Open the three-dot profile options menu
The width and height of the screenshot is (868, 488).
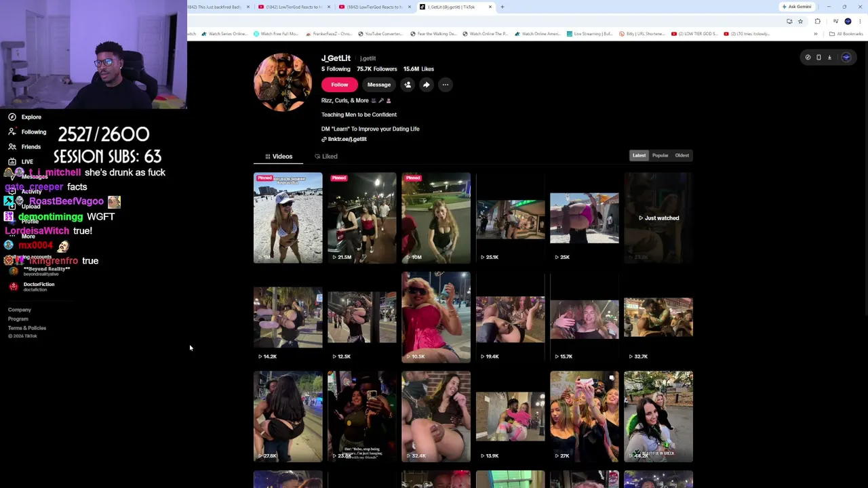tap(445, 85)
